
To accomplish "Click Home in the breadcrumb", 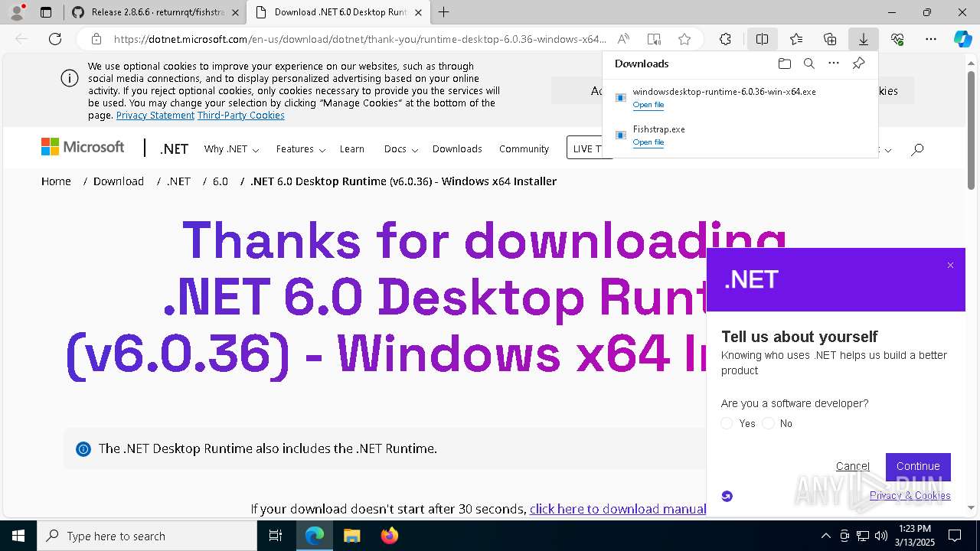I will click(x=56, y=181).
